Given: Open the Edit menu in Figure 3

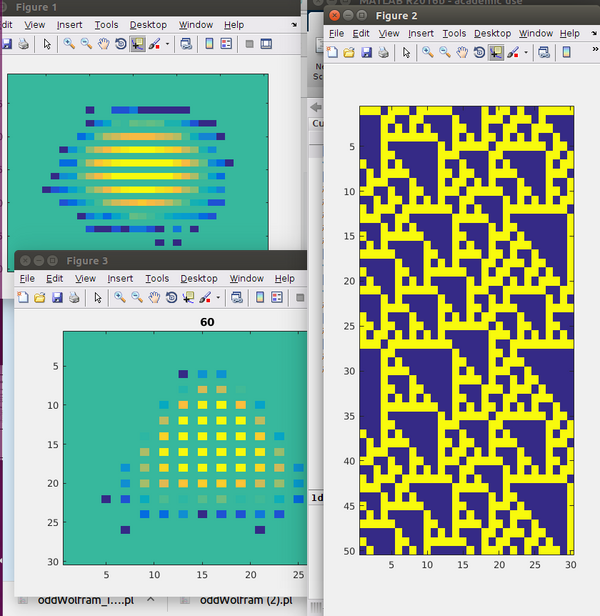Looking at the screenshot, I should [x=54, y=279].
